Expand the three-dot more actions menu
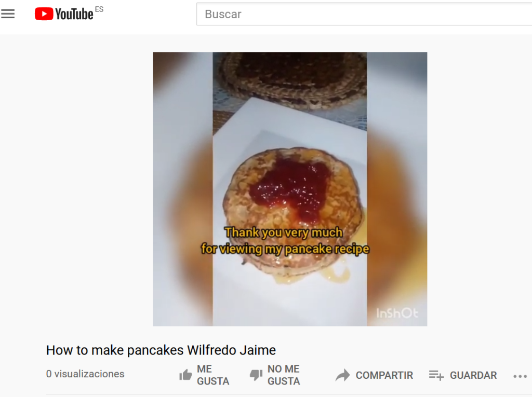This screenshot has height=397, width=532. click(520, 376)
